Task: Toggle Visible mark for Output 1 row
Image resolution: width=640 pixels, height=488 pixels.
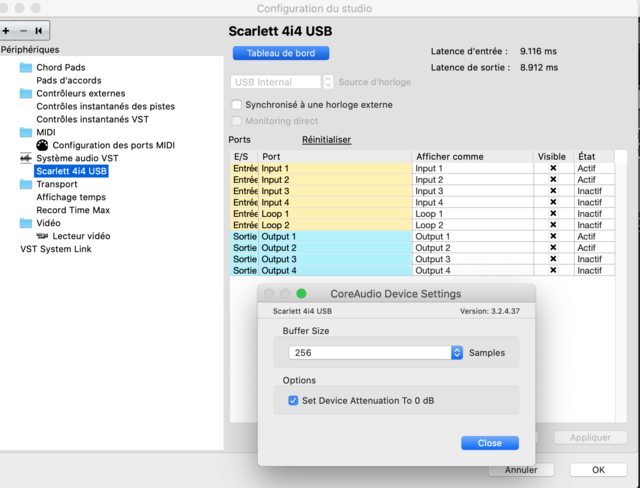Action: (553, 236)
